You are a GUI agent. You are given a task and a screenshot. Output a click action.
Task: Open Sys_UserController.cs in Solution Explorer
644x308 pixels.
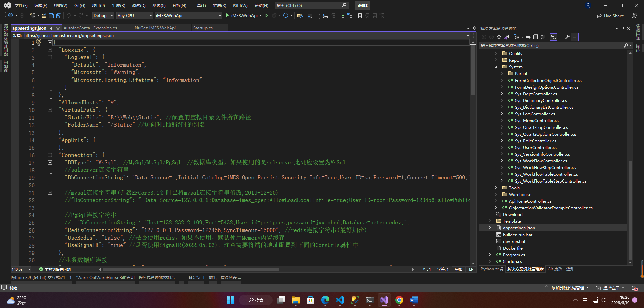pos(536,147)
